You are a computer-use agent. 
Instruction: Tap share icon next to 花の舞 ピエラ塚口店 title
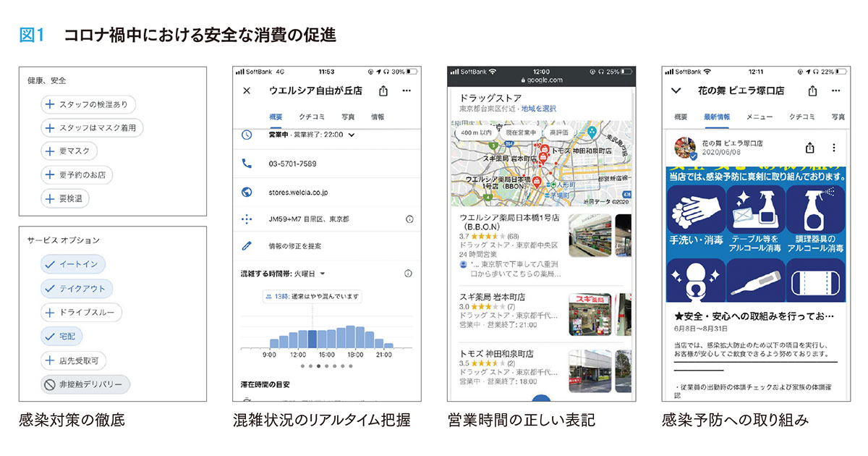click(x=813, y=91)
